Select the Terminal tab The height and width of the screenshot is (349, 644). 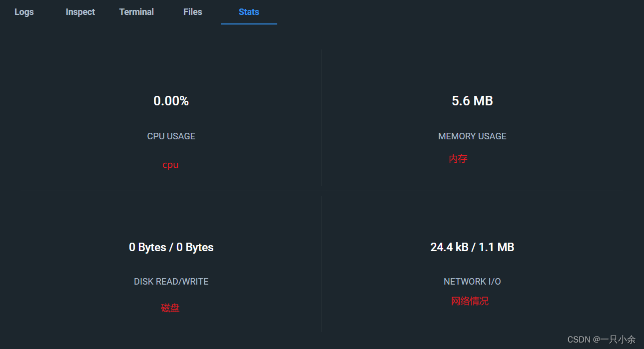pos(136,12)
